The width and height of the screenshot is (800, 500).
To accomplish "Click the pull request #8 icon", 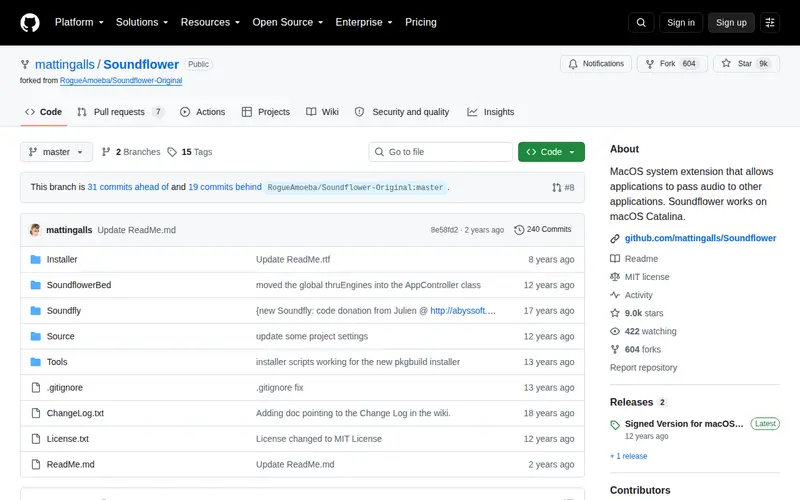I will click(x=557, y=187).
